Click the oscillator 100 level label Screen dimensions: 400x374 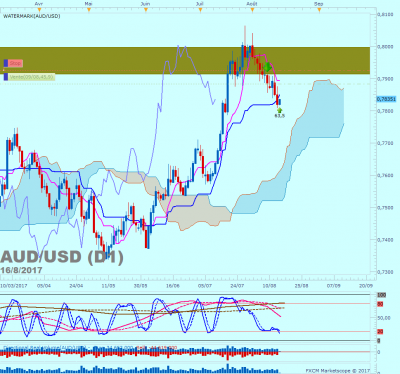coord(381,295)
